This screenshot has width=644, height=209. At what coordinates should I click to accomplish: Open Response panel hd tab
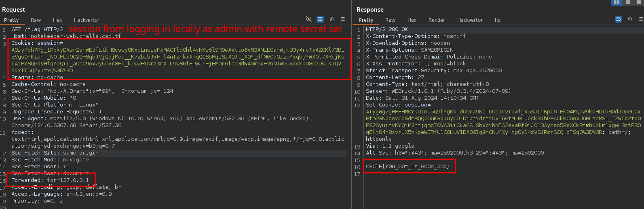[x=498, y=20]
